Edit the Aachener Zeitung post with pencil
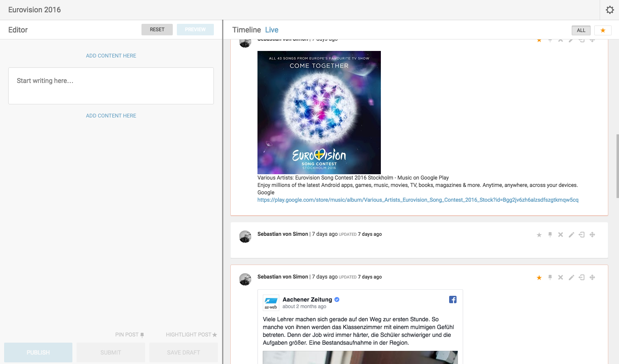Viewport: 619px width, 364px height. point(571,277)
